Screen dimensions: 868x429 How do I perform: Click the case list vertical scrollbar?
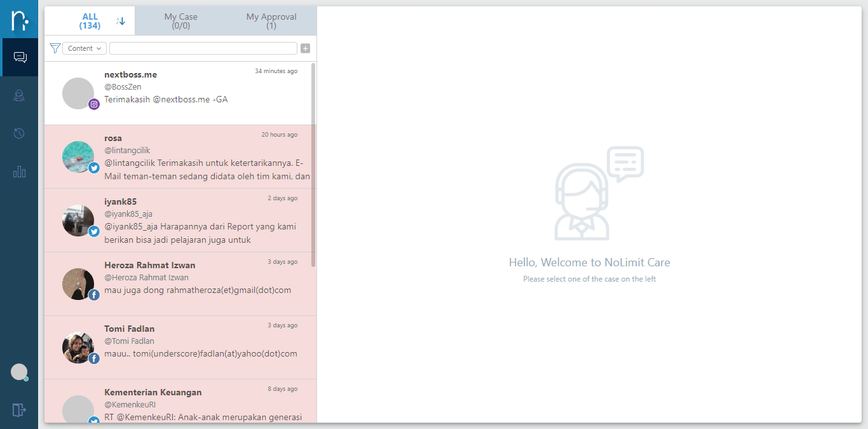(x=313, y=164)
